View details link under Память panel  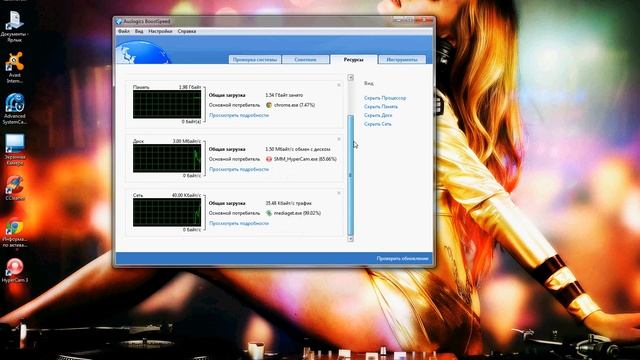tap(239, 115)
